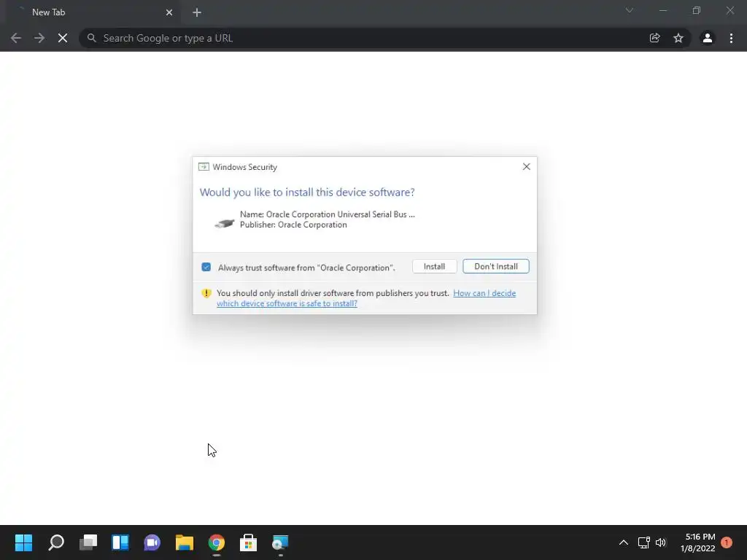
Task: Click the Don't Install button
Action: (x=495, y=266)
